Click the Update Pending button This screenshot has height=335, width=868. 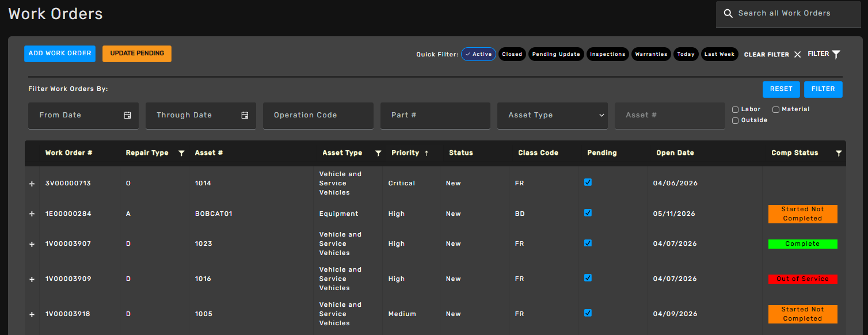[x=137, y=54]
